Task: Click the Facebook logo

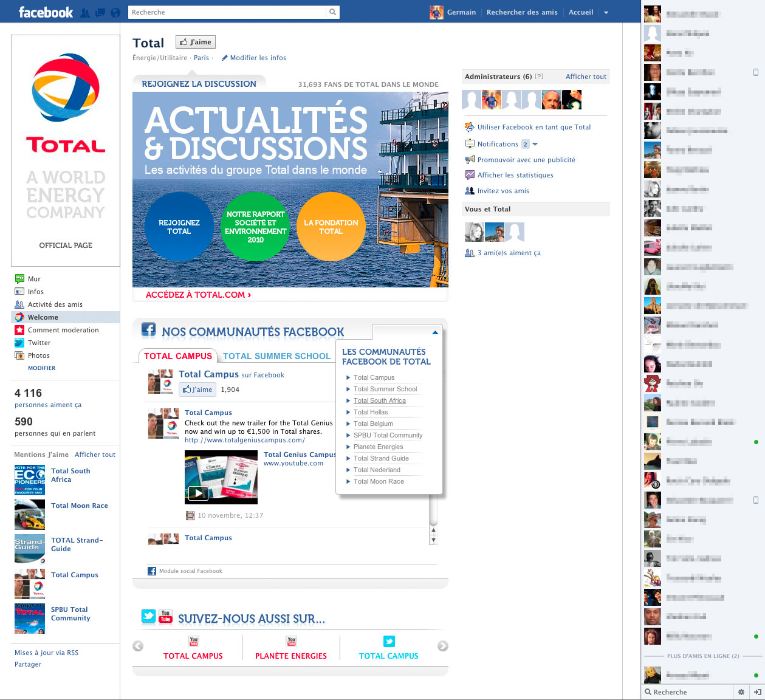Action: 46,12
